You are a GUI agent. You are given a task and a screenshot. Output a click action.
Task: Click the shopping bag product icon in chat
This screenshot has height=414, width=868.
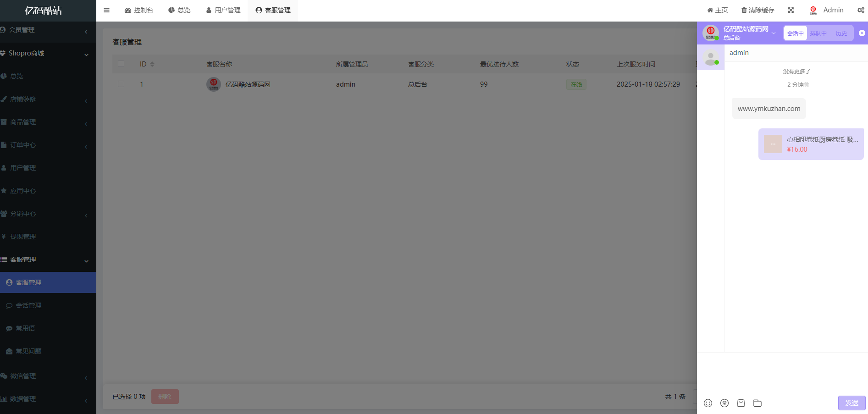[x=741, y=403]
